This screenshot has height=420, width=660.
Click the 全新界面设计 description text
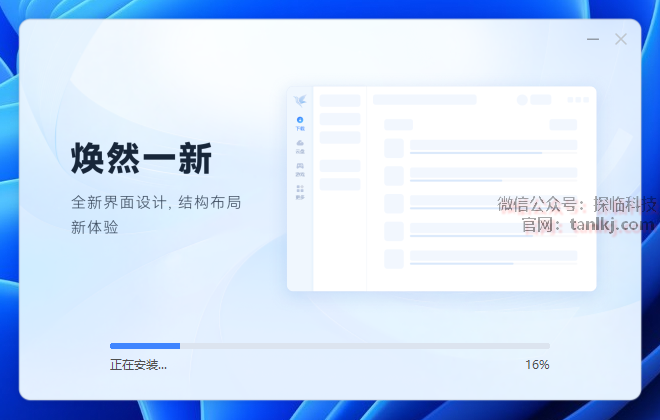click(x=156, y=215)
